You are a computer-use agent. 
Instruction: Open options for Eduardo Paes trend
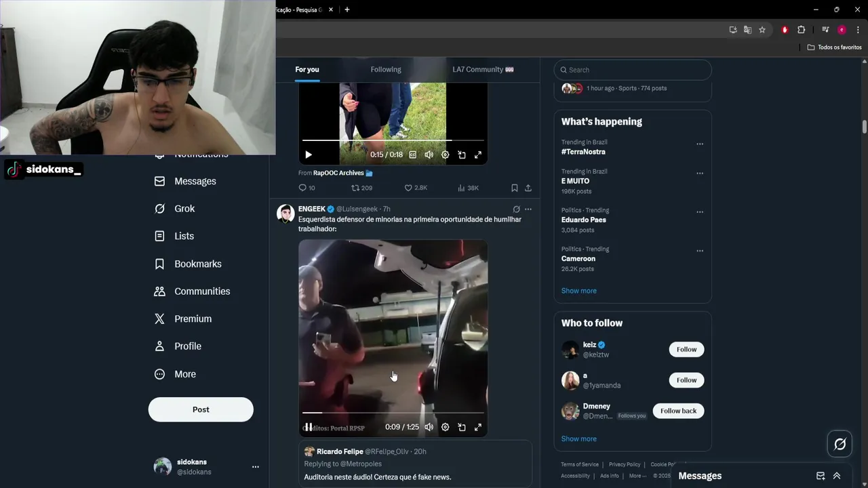tap(700, 211)
